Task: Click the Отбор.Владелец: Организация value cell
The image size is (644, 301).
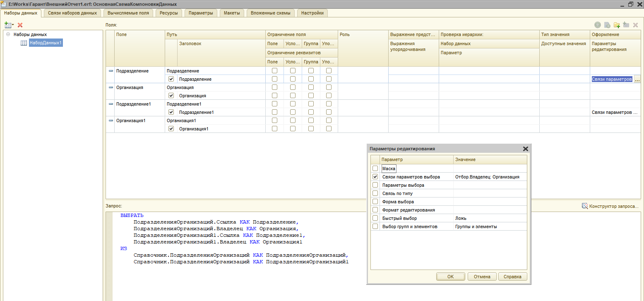Action: [490, 177]
